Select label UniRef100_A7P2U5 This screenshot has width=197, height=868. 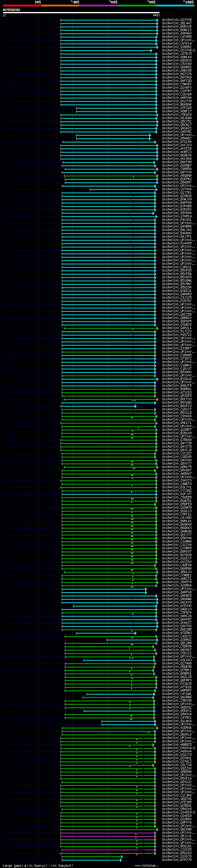click(x=177, y=108)
